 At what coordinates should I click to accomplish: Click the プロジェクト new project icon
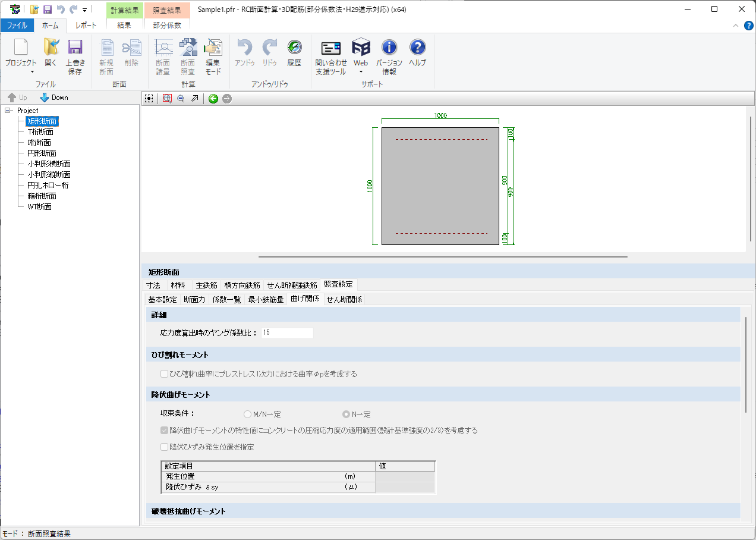pyautogui.click(x=21, y=48)
